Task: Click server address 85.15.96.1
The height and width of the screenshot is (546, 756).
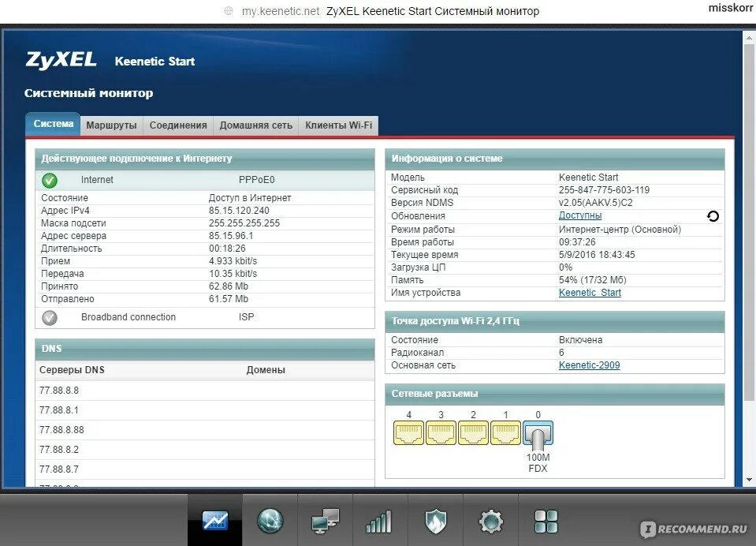Action: coord(230,236)
